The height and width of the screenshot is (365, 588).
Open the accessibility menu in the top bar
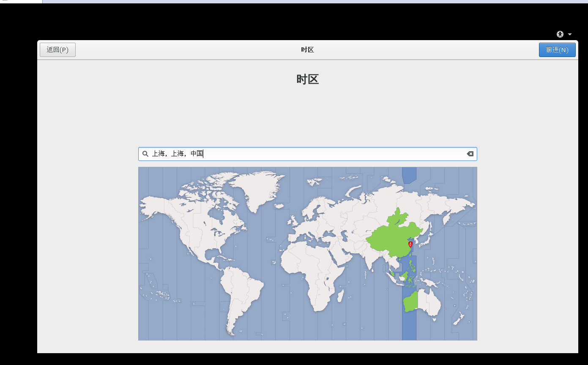[x=564, y=34]
